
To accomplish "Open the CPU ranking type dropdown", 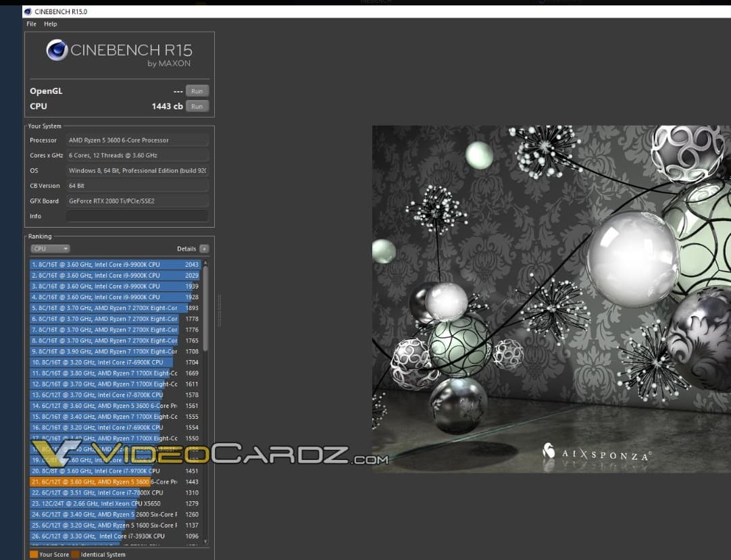I will tap(50, 249).
